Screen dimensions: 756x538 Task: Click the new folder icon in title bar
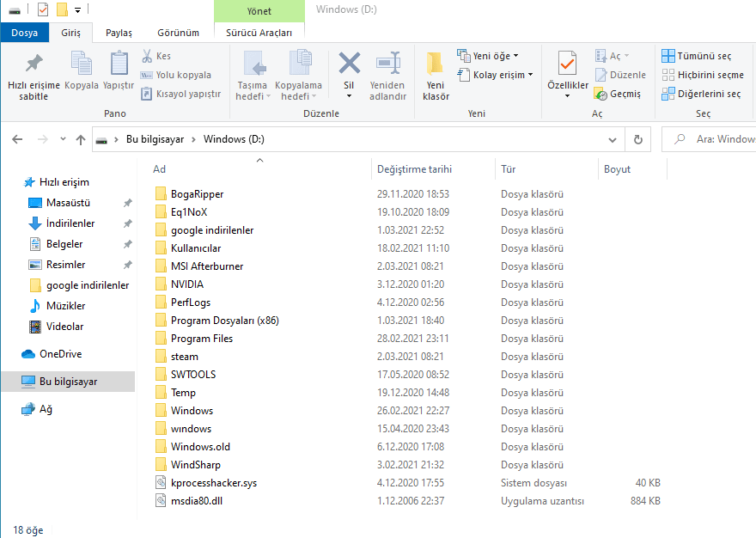[x=62, y=9]
